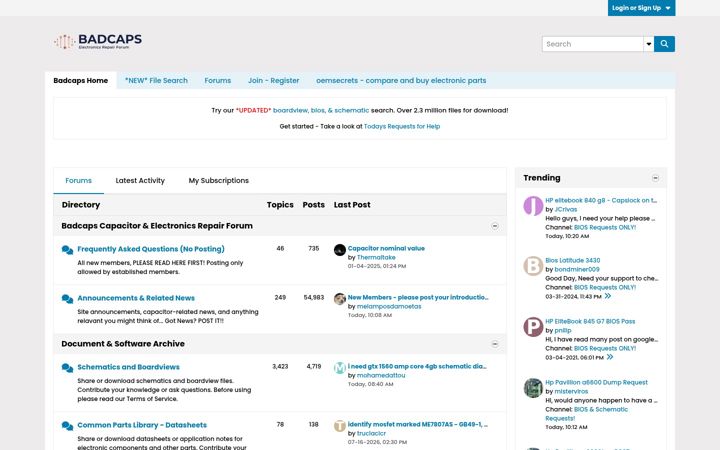Click Thermaltake's avatar in last post
This screenshot has width=720, height=450.
click(340, 250)
